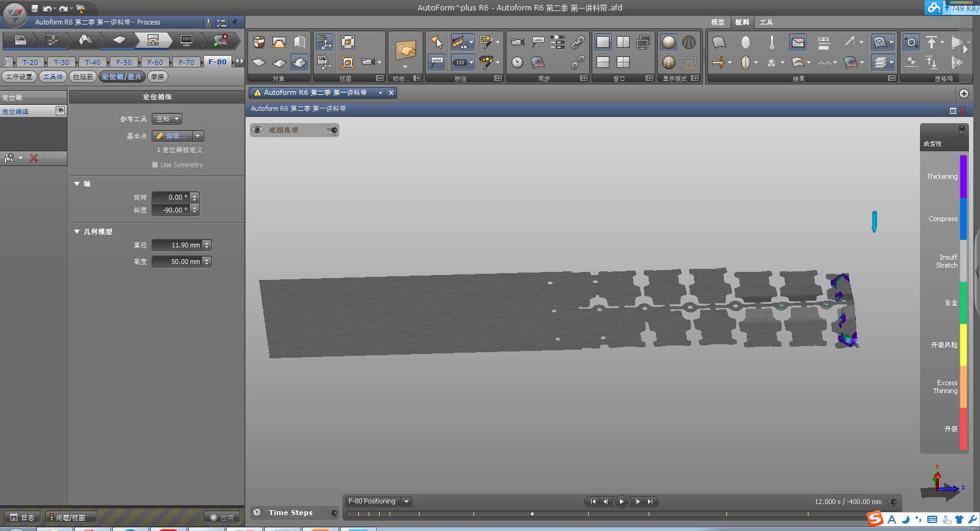Switch to the F-70 operation tab
This screenshot has height=531, width=980.
(186, 62)
